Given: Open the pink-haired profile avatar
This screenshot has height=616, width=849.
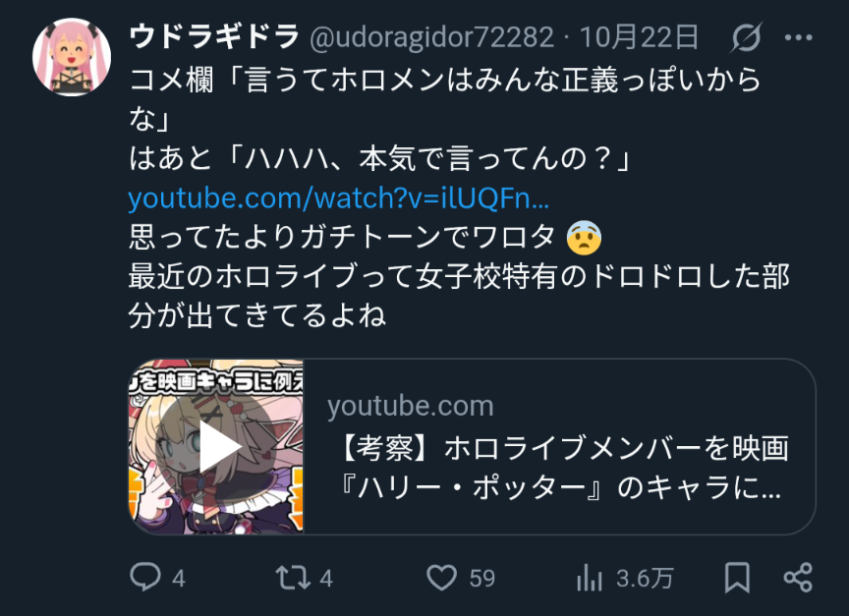Looking at the screenshot, I should [x=72, y=57].
